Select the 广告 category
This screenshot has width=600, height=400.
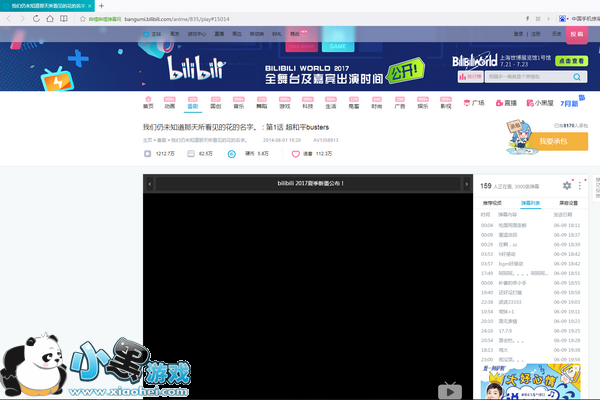point(400,103)
